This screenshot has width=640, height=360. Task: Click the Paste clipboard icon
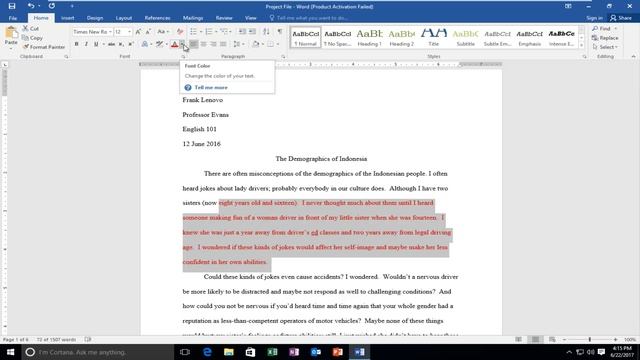pyautogui.click(x=11, y=33)
